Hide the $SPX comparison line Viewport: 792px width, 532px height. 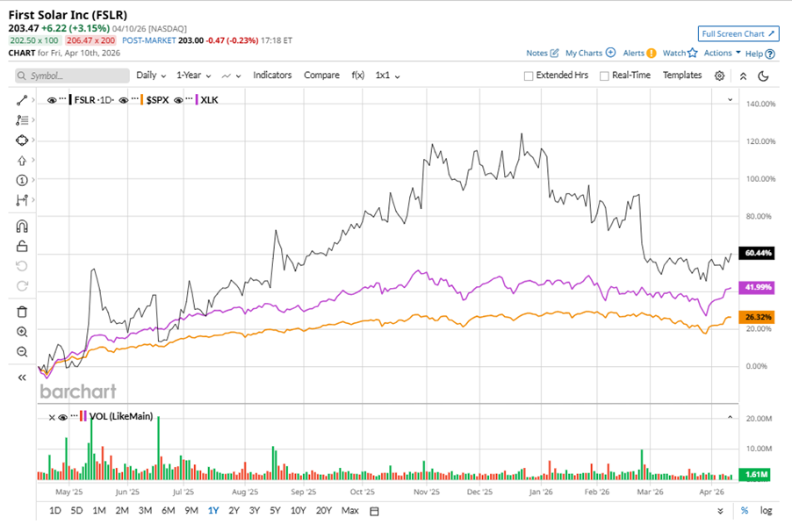point(123,100)
